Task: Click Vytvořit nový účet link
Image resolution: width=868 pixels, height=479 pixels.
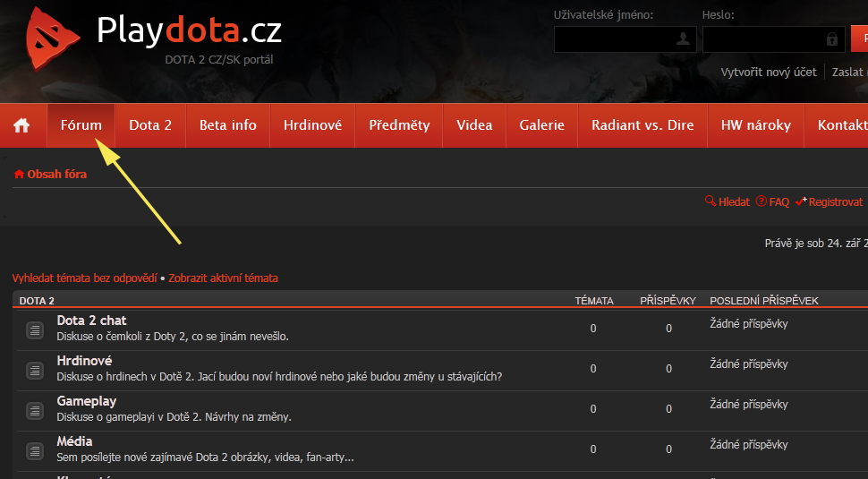Action: (769, 72)
